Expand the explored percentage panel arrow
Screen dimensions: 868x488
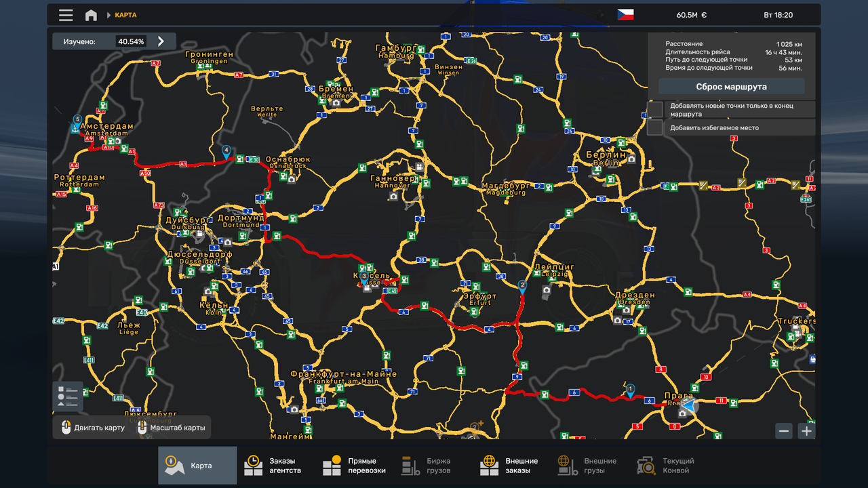[161, 41]
